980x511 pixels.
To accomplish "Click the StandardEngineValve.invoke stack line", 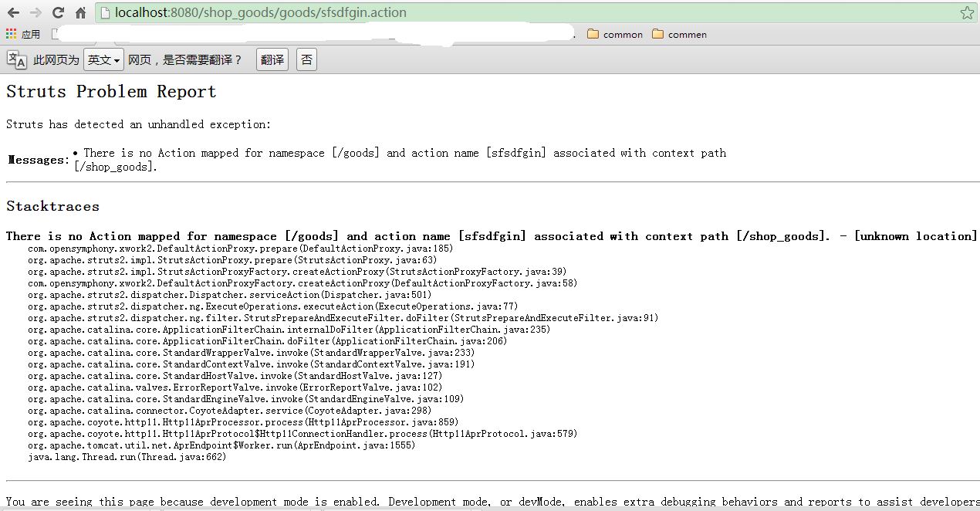I will (x=245, y=399).
